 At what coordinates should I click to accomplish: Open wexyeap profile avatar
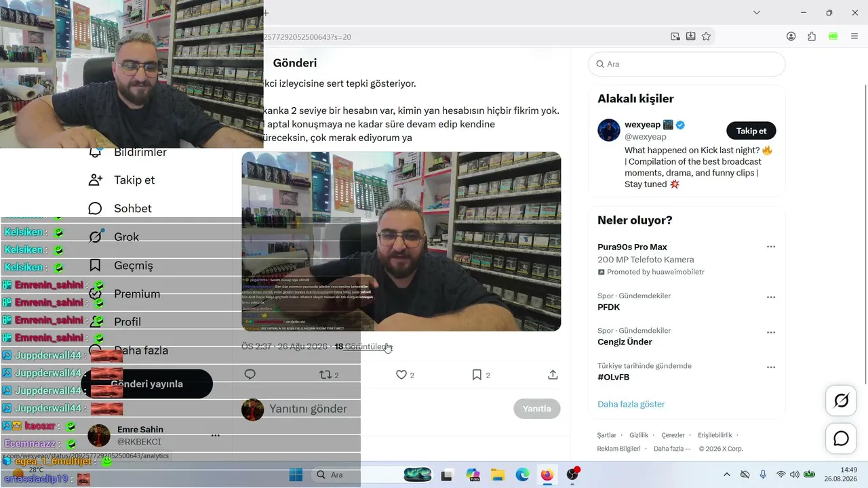click(x=609, y=130)
